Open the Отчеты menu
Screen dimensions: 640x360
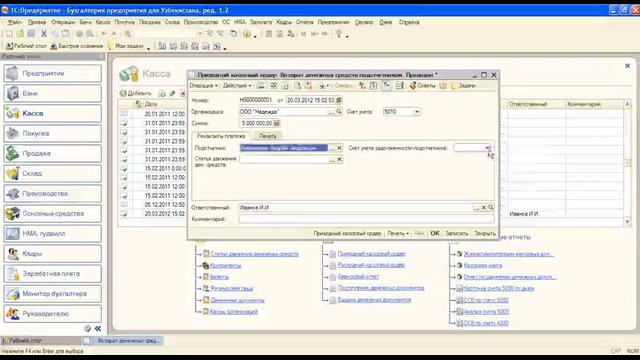coord(304,22)
